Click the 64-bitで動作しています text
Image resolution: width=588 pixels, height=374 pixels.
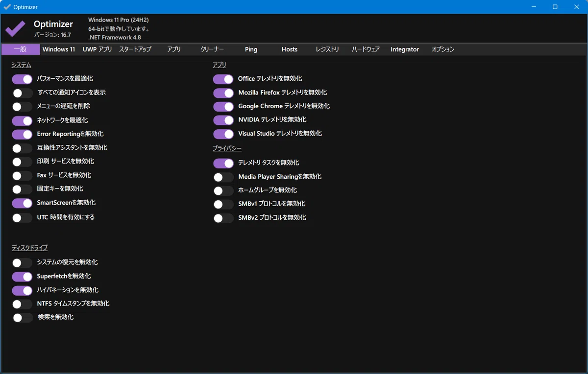[119, 29]
